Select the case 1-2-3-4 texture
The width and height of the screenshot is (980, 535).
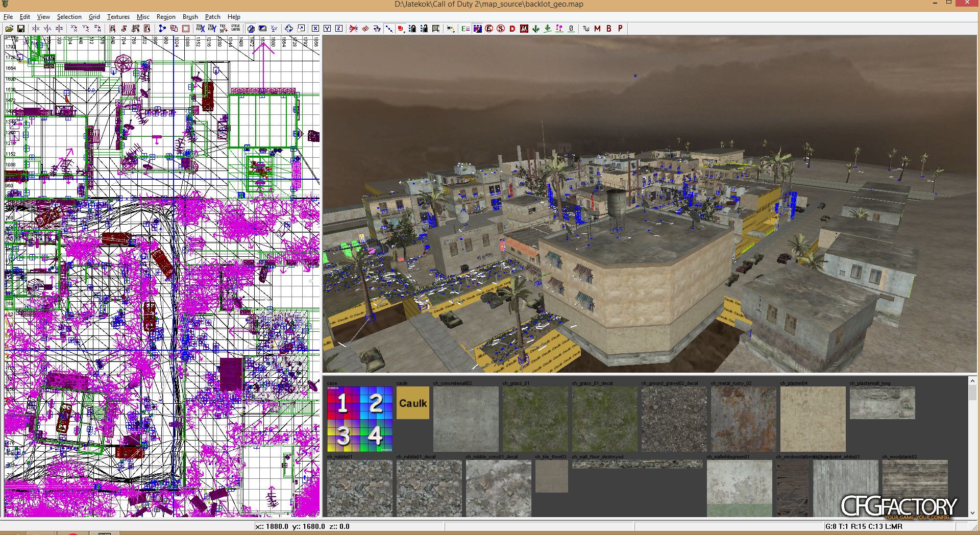tap(360, 419)
